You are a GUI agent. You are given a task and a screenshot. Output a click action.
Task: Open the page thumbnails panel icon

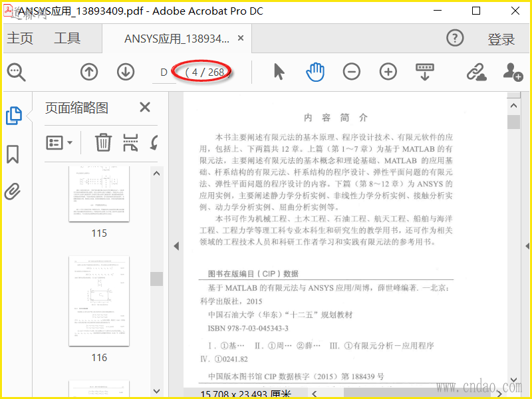point(13,116)
